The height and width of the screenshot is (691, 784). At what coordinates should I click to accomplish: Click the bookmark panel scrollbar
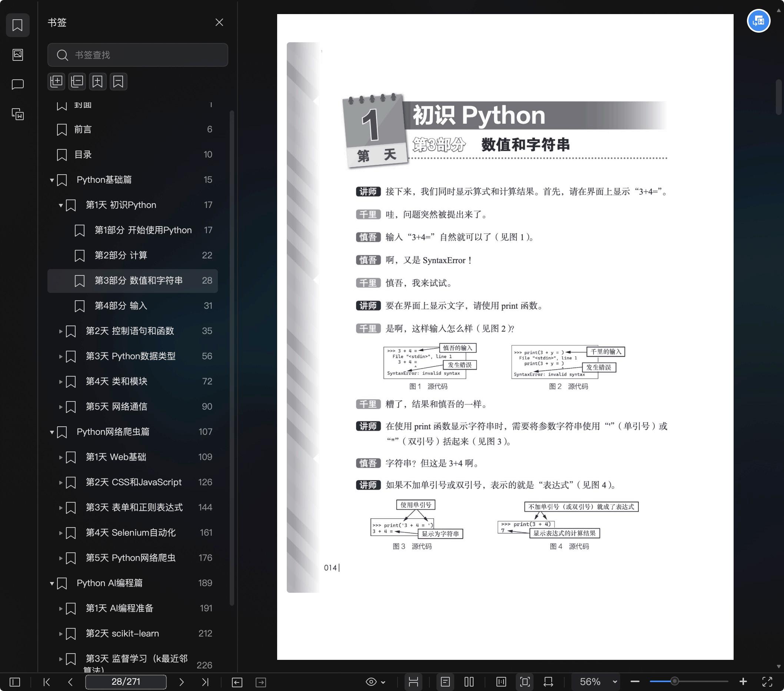(x=232, y=358)
